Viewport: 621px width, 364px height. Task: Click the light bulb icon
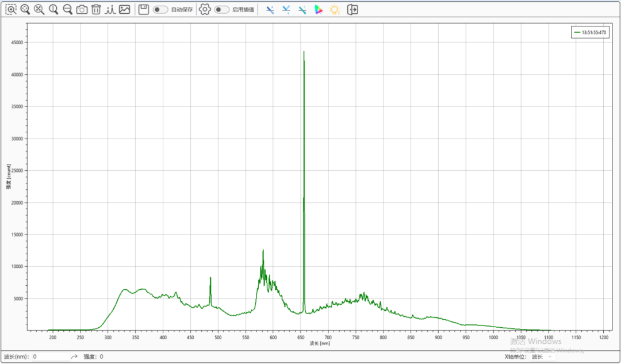(335, 10)
